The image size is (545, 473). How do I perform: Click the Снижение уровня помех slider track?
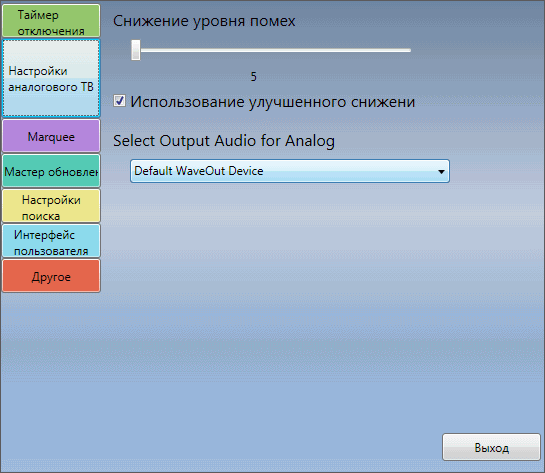tap(271, 50)
